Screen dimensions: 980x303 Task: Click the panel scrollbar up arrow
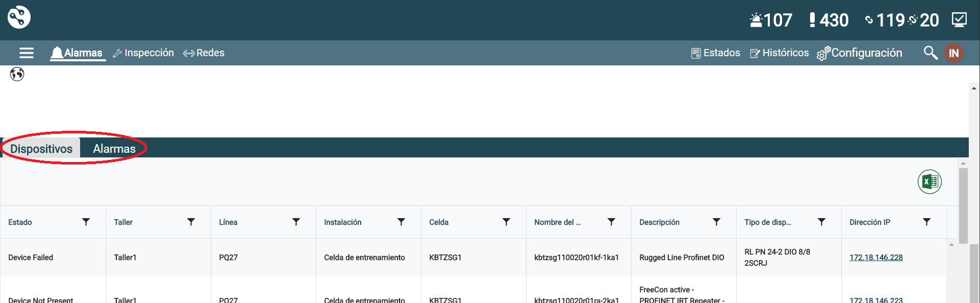pos(963,164)
